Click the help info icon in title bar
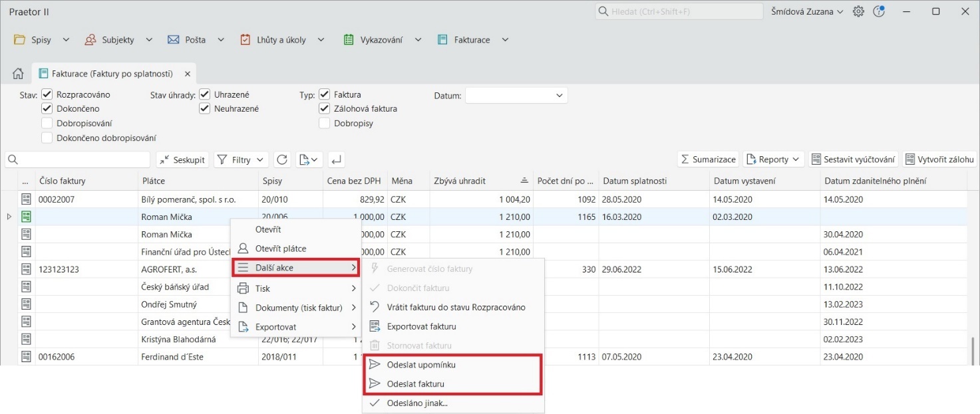Viewport: 980px width, 414px height. tap(879, 12)
